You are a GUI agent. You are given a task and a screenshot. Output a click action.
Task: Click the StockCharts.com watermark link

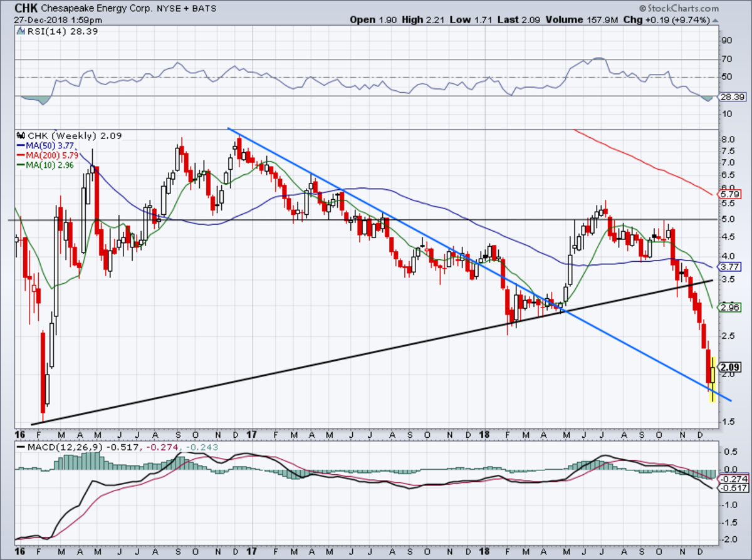681,8
